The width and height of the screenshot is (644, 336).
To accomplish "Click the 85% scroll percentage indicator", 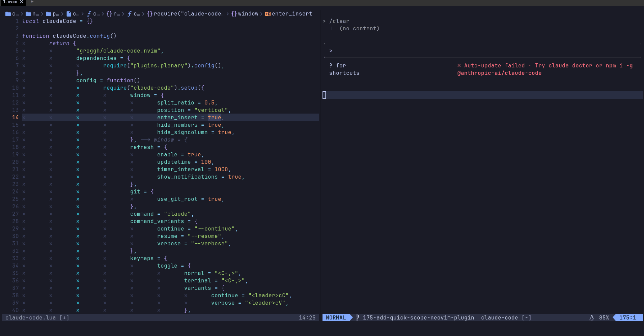I will [604, 317].
